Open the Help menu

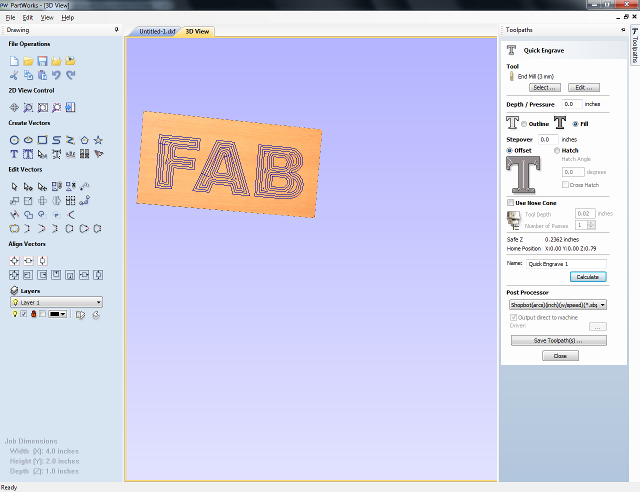68,18
